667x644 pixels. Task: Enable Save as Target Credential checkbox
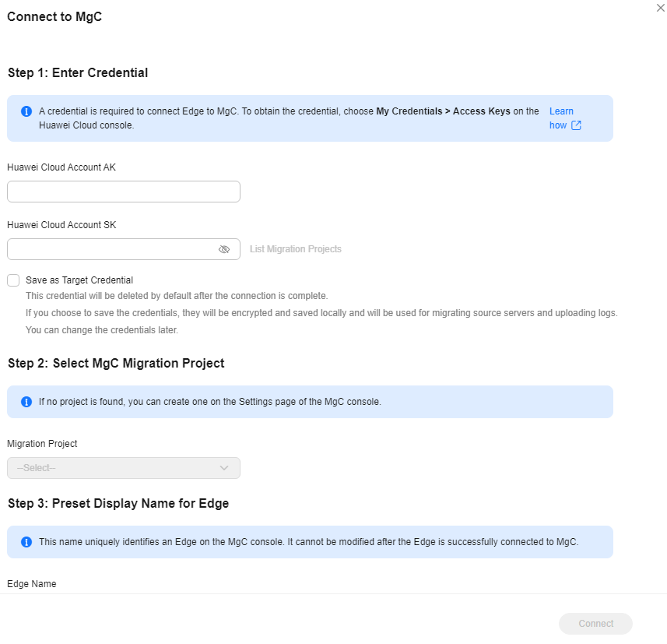pyautogui.click(x=13, y=280)
